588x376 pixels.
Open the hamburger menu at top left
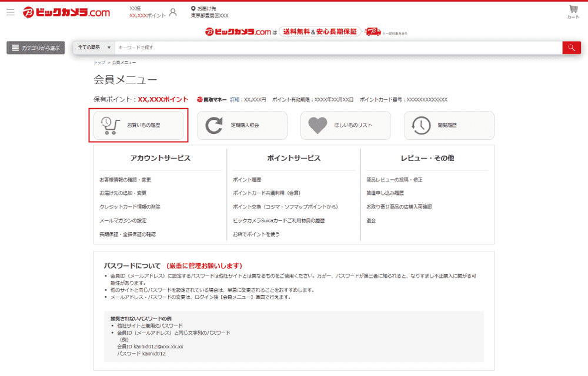[10, 12]
